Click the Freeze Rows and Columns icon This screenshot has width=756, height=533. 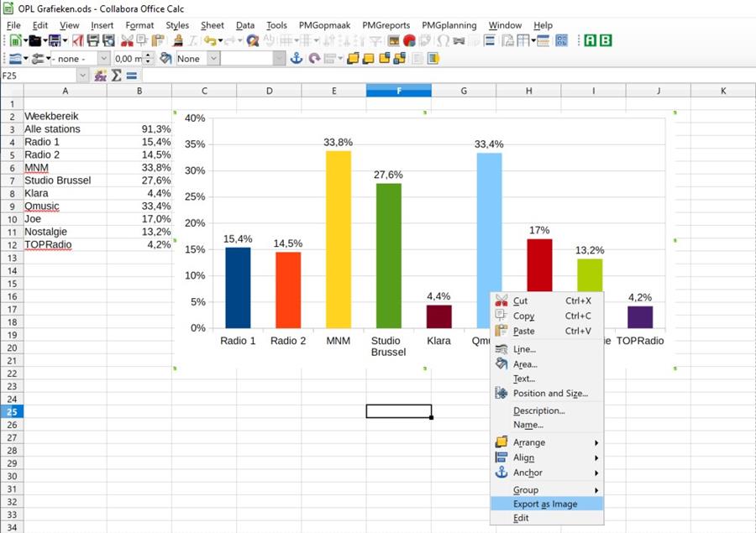pyautogui.click(x=523, y=40)
